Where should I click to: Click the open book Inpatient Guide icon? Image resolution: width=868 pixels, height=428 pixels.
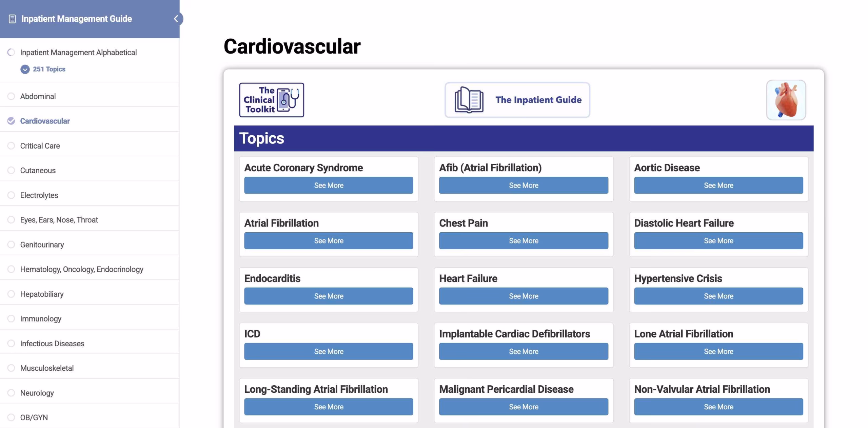tap(469, 100)
